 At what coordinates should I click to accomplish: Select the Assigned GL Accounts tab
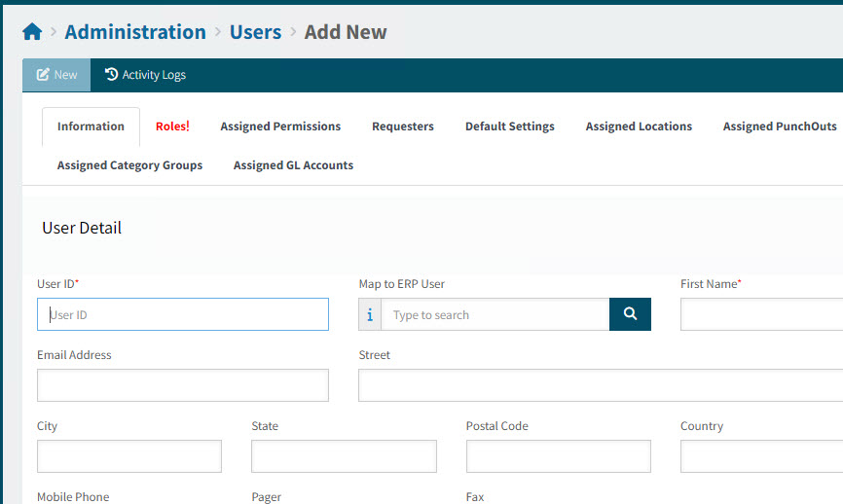click(293, 165)
